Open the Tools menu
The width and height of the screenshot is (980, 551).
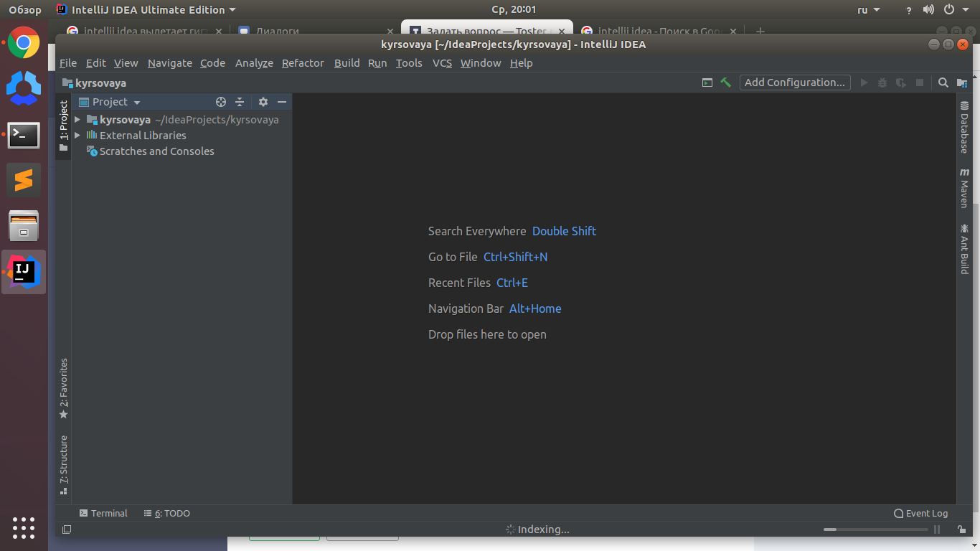tap(409, 63)
